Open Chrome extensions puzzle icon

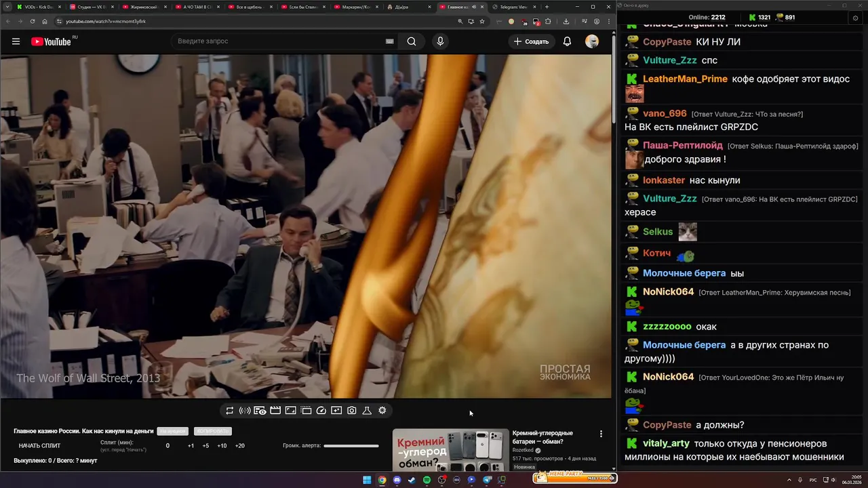click(549, 21)
